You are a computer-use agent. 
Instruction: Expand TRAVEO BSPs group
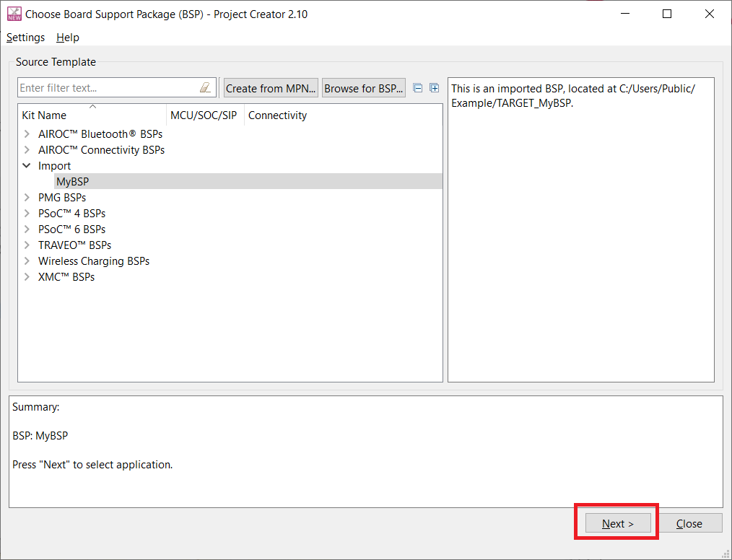click(x=27, y=245)
